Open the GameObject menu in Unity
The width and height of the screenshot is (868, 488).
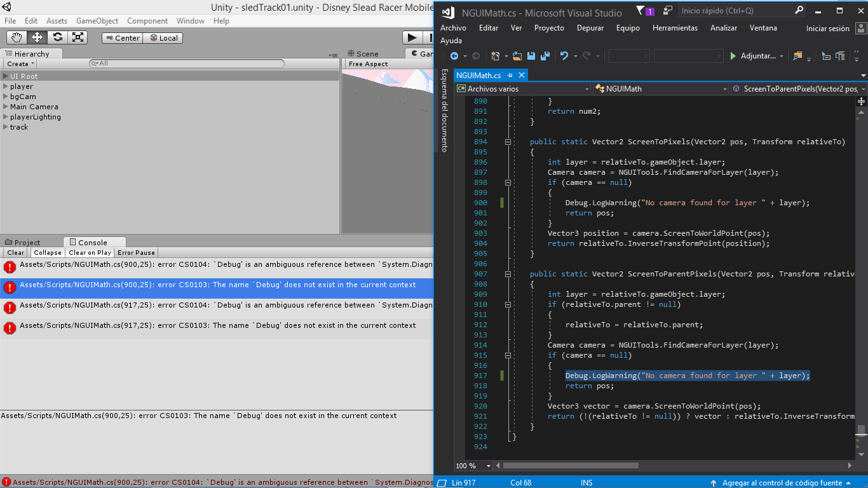click(97, 20)
